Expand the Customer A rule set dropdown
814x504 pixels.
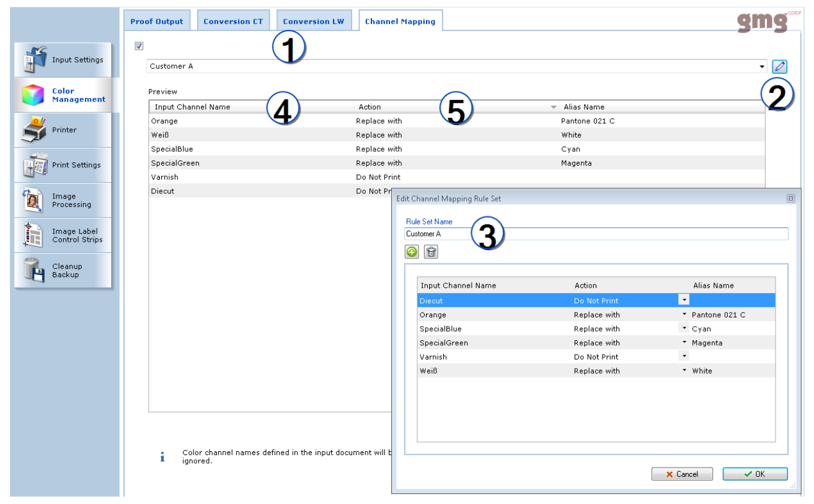tap(762, 66)
